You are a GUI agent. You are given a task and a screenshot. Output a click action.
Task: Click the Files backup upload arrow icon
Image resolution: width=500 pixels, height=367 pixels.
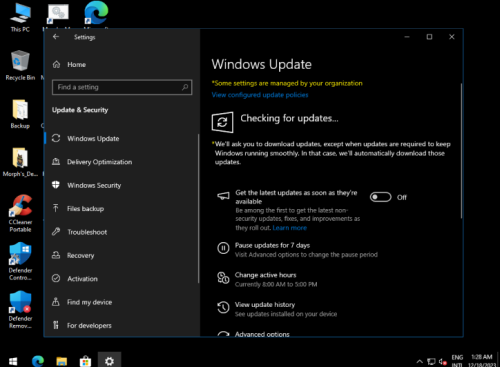tap(56, 208)
